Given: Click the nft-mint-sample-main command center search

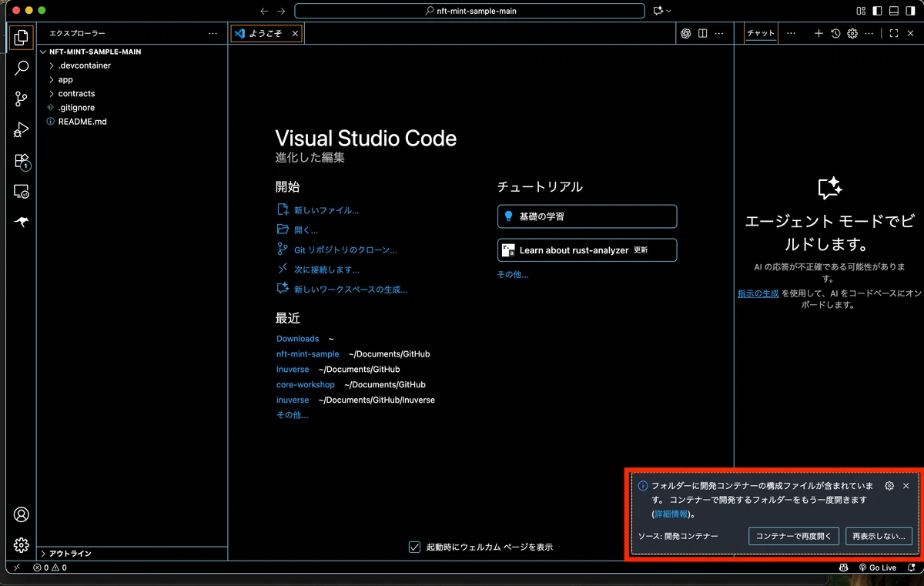Looking at the screenshot, I should tap(470, 11).
